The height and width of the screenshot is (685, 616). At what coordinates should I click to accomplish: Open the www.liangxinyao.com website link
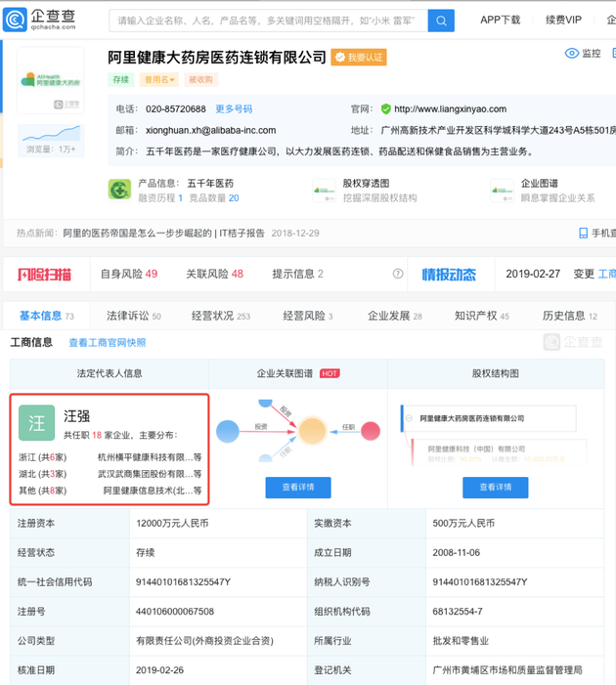click(449, 108)
